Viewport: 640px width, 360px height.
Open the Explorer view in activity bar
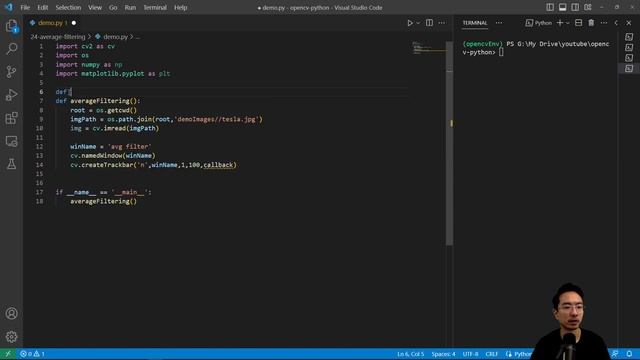(11, 26)
